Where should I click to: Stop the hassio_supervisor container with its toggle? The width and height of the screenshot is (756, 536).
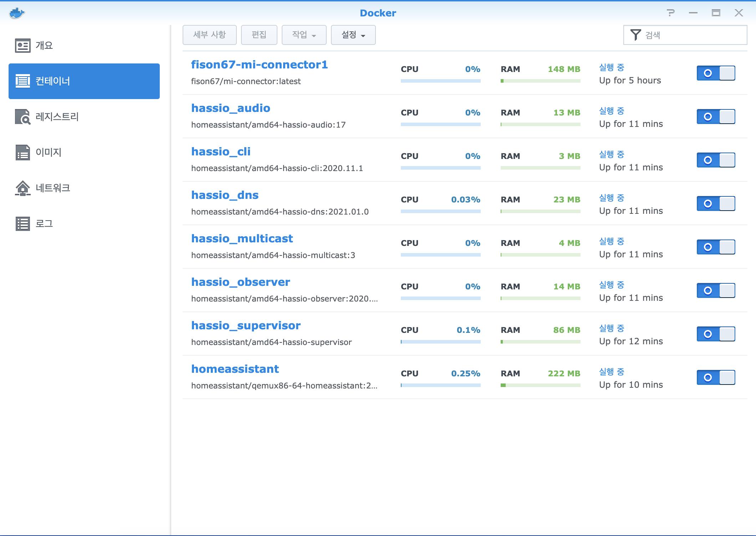pyautogui.click(x=716, y=334)
